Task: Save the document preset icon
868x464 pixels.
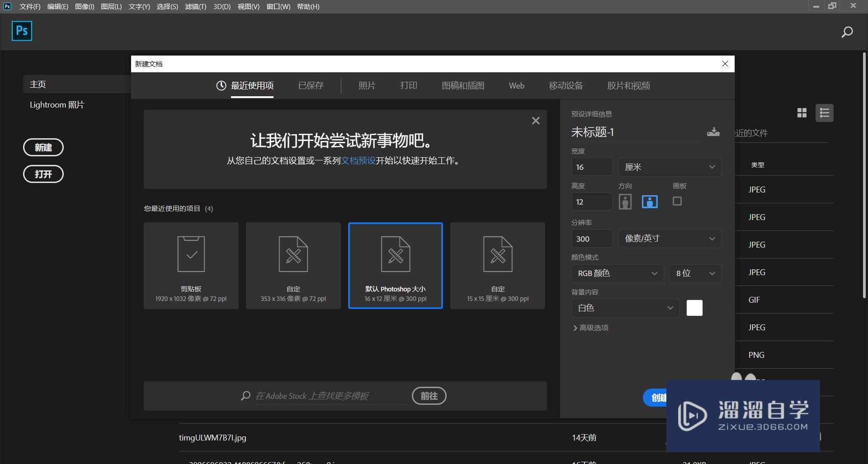Action: (713, 131)
